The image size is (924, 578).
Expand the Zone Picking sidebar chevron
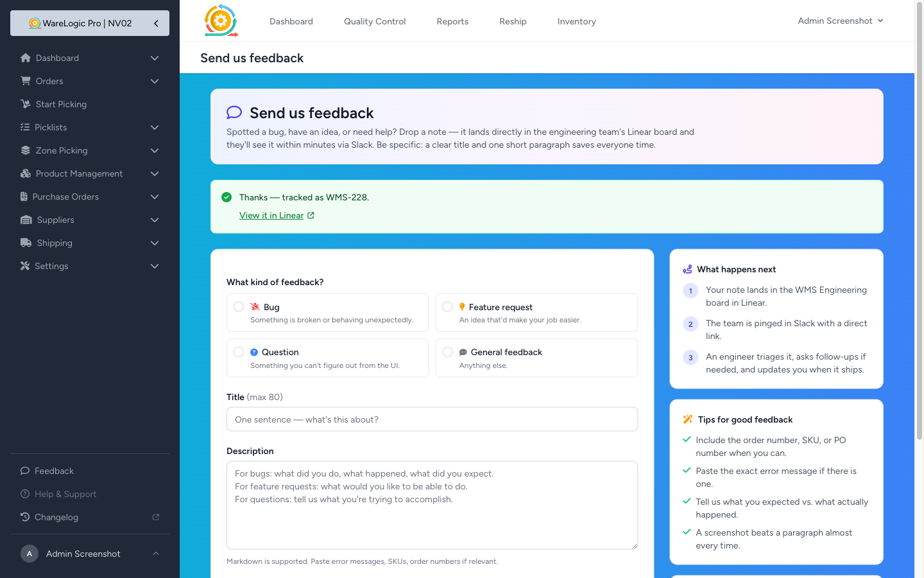point(155,150)
